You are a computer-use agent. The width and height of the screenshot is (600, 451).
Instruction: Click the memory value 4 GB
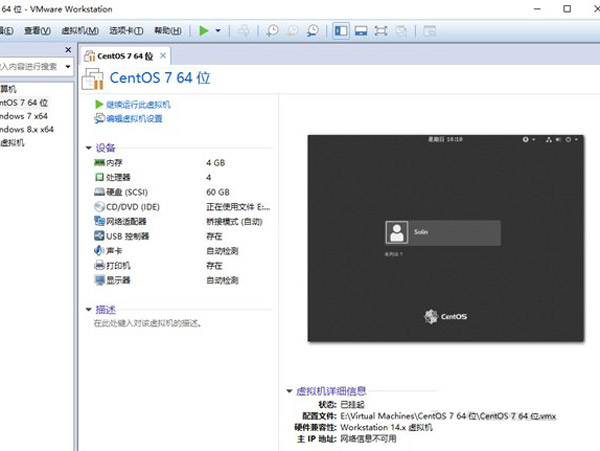[216, 163]
